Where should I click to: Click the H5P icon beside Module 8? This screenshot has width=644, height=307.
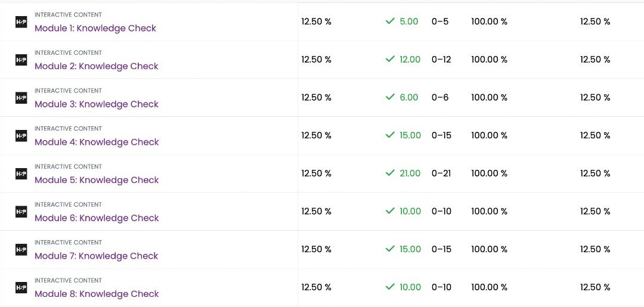coord(21,287)
